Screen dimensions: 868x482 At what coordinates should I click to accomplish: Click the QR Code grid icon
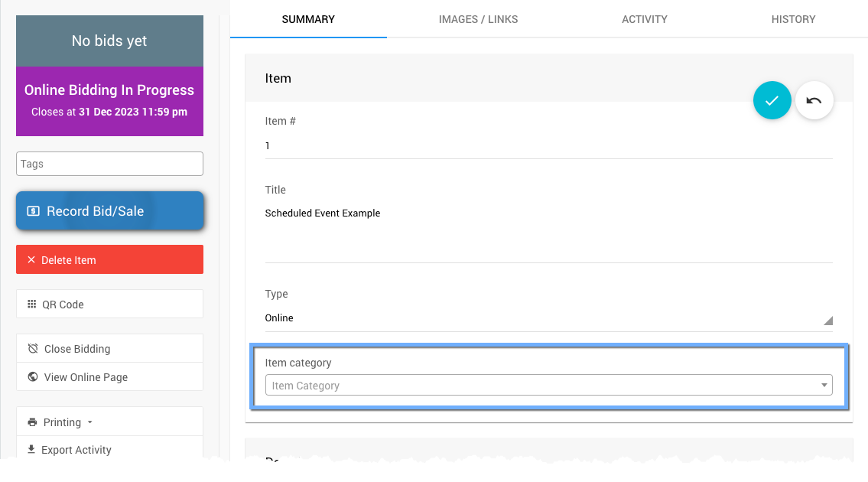click(x=32, y=305)
